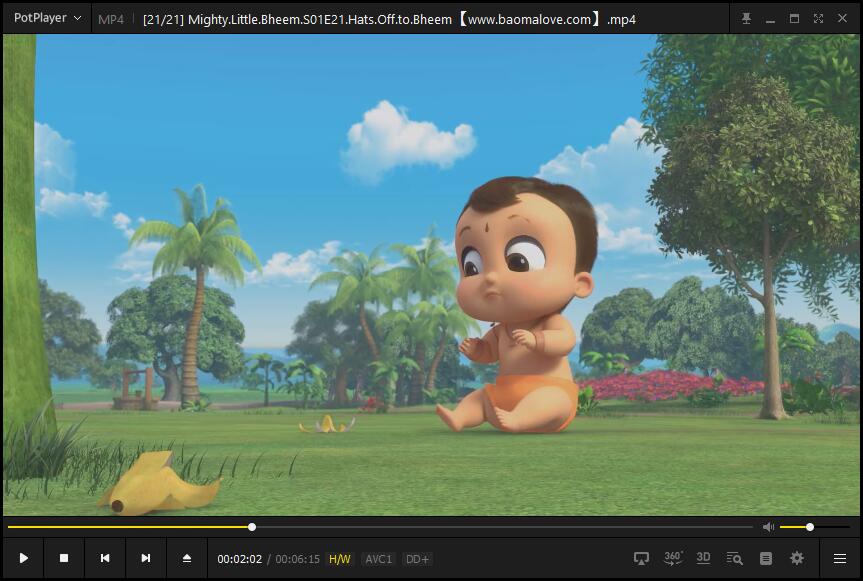The height and width of the screenshot is (581, 863).
Task: Toggle 360 degree video mode
Action: (673, 558)
